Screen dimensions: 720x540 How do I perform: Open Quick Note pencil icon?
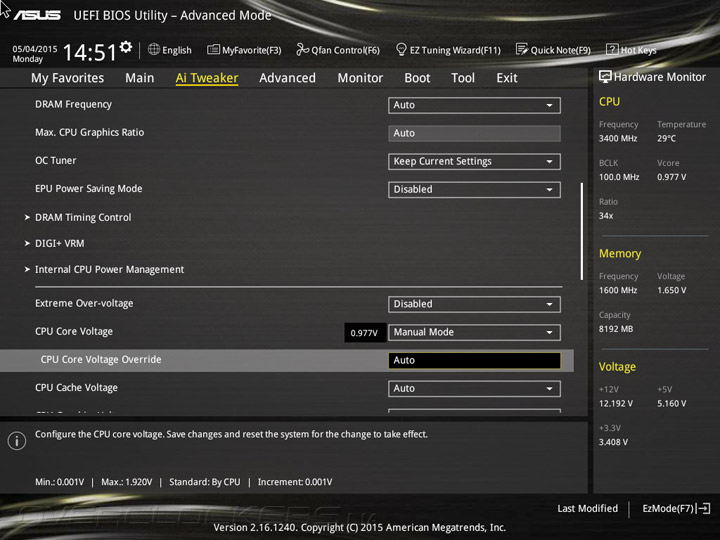(522, 49)
